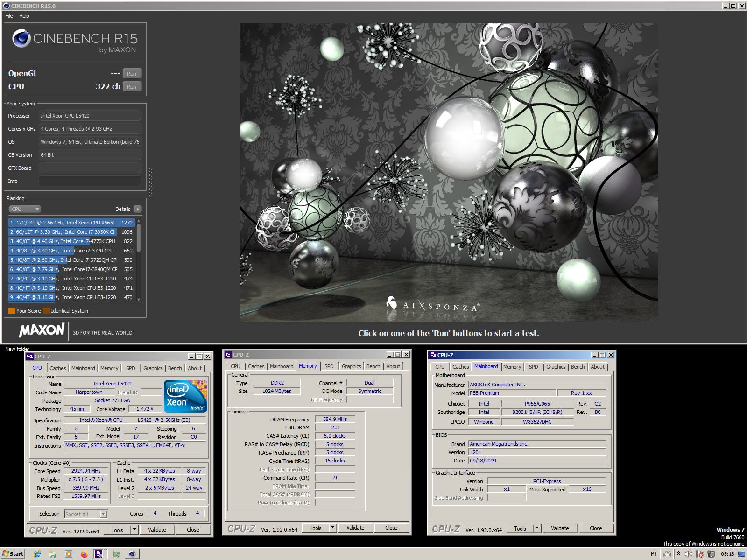The width and height of the screenshot is (747, 560).
Task: Click the Close button in the Mainboard CPU-Z window
Action: pos(596,528)
